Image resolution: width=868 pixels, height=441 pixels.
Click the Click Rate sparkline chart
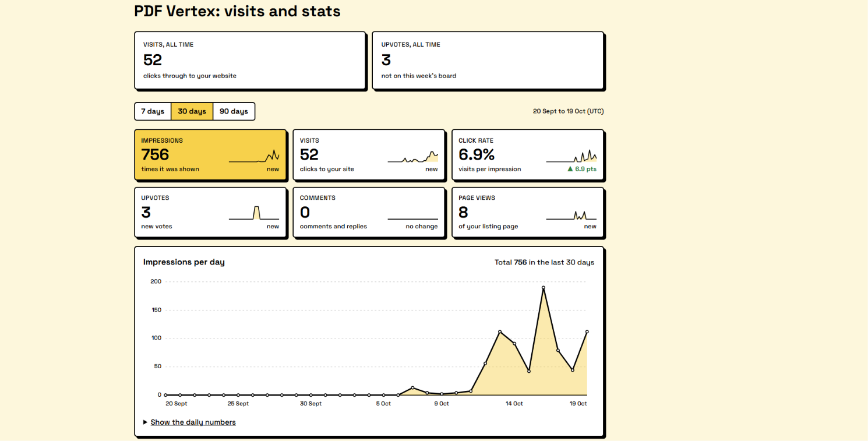pos(571,156)
